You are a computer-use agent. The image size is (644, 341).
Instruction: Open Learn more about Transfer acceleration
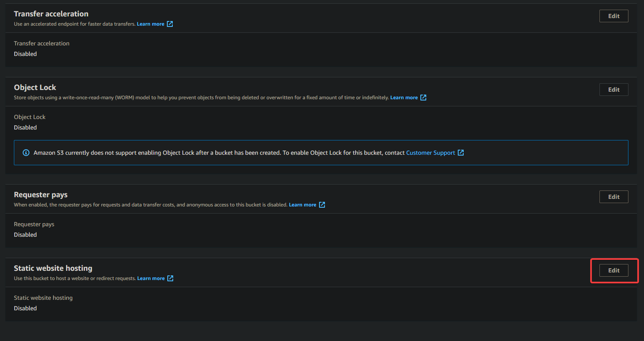click(150, 24)
